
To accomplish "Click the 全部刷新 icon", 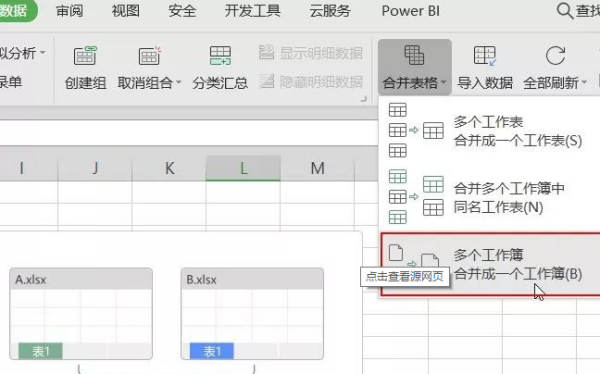I will coord(555,56).
